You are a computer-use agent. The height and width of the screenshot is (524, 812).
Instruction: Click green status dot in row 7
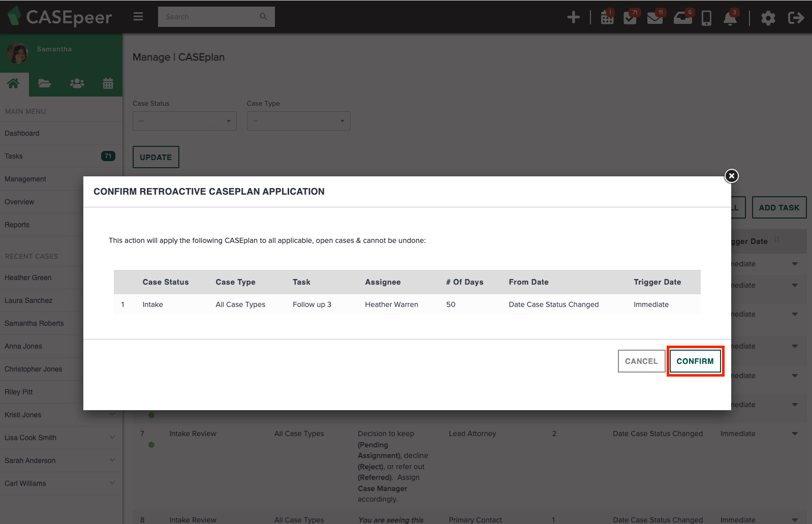[x=151, y=445]
